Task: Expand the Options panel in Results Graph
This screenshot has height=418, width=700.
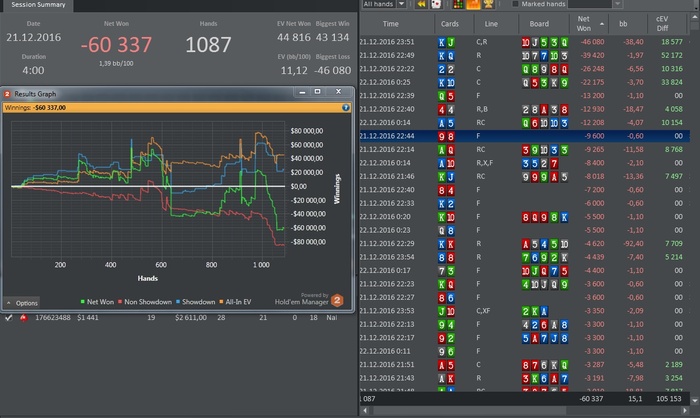Action: pyautogui.click(x=22, y=302)
